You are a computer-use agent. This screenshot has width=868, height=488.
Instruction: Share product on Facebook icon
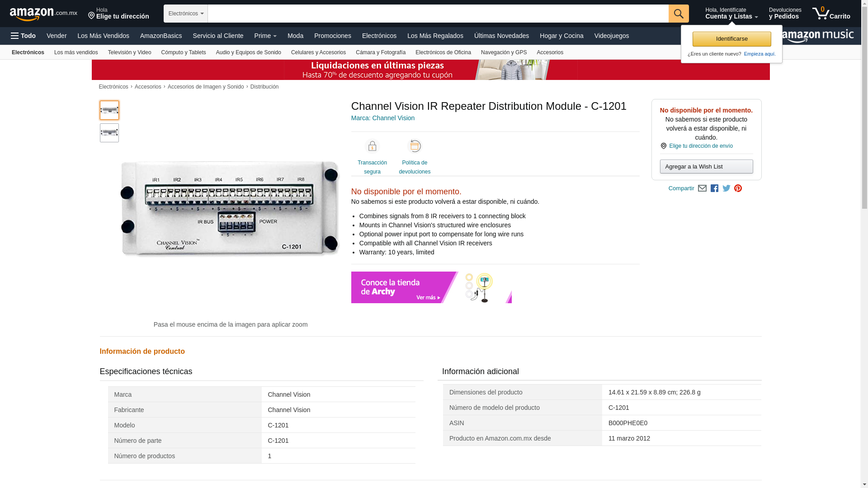(x=714, y=188)
